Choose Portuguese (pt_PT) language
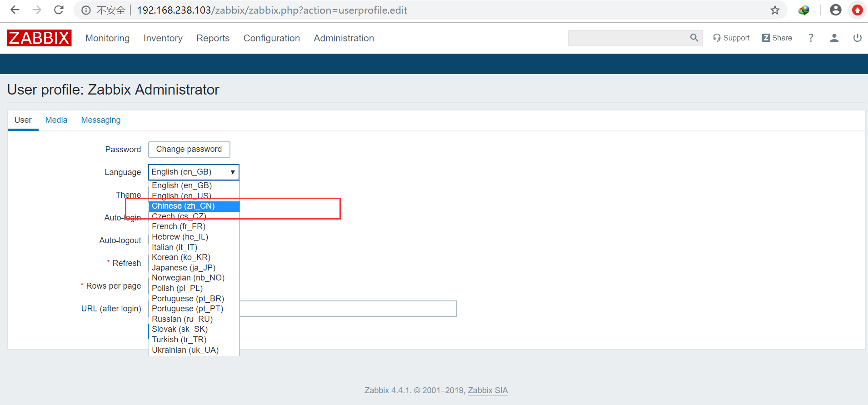 point(194,309)
